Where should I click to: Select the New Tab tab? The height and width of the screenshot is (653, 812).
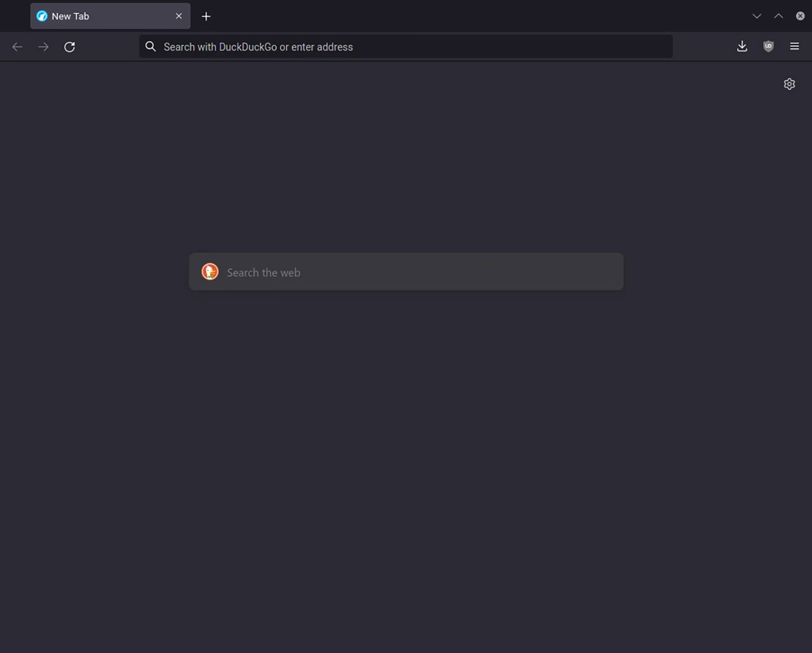click(x=110, y=16)
